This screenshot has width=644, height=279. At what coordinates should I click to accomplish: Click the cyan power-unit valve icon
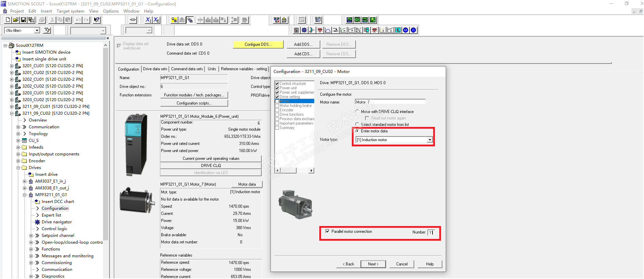click(398, 30)
